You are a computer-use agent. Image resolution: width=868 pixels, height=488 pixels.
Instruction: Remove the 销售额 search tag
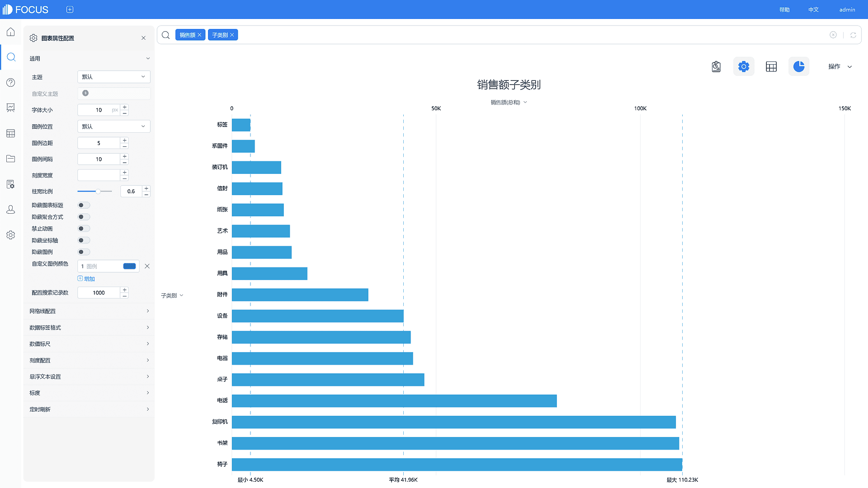pyautogui.click(x=199, y=35)
